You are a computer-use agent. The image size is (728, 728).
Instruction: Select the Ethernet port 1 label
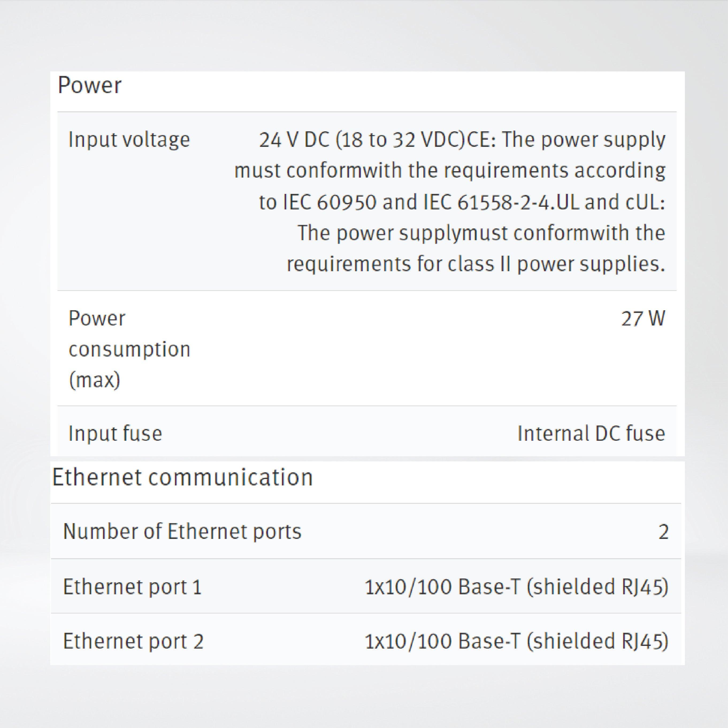(x=132, y=587)
